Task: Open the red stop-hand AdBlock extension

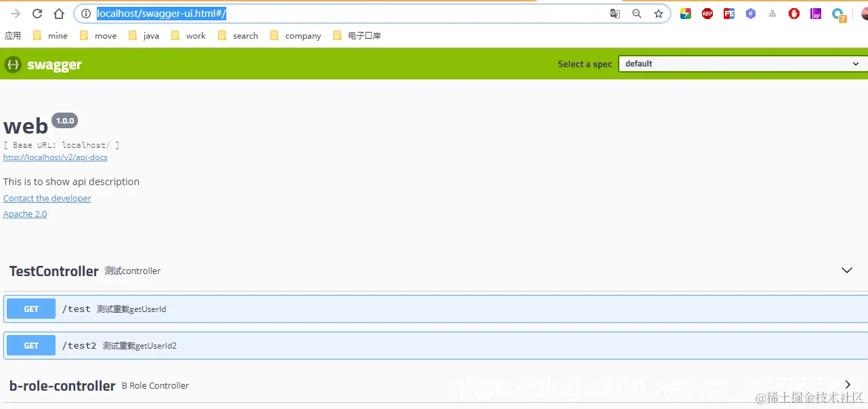Action: [x=794, y=14]
